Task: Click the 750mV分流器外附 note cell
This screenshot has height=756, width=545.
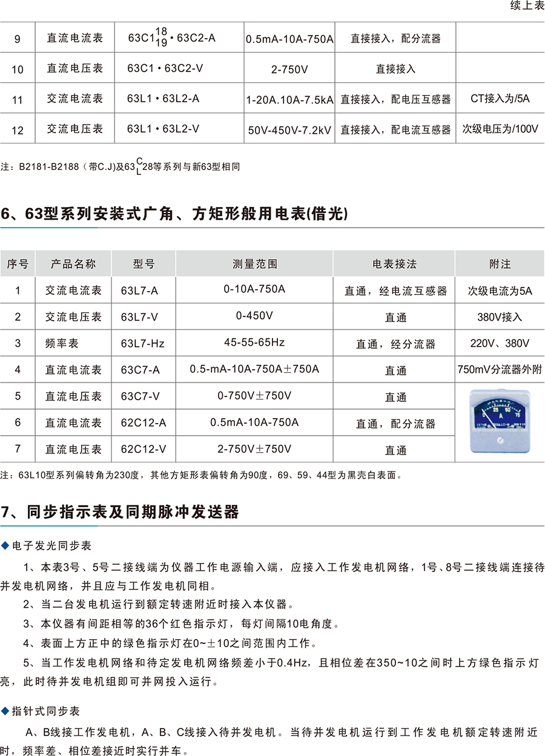Action: [500, 370]
